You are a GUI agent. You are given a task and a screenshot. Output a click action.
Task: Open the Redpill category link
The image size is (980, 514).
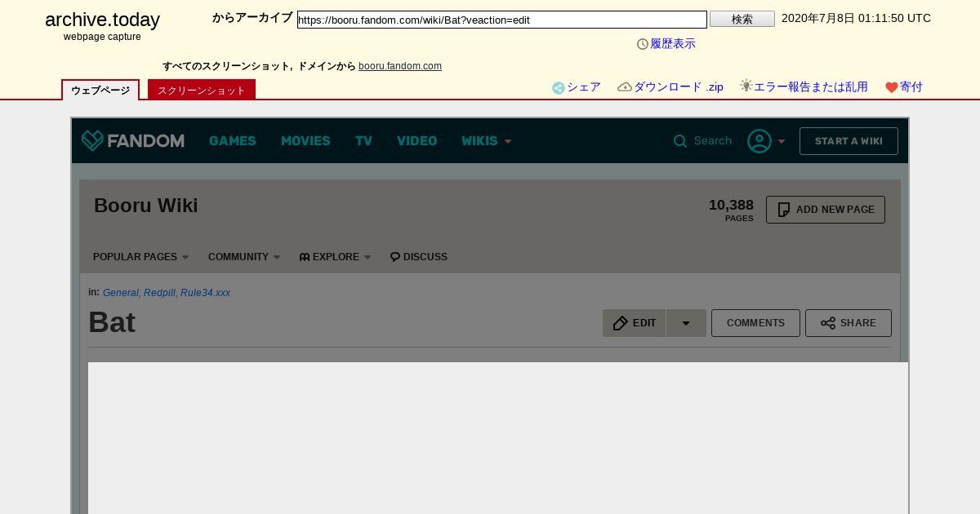159,293
